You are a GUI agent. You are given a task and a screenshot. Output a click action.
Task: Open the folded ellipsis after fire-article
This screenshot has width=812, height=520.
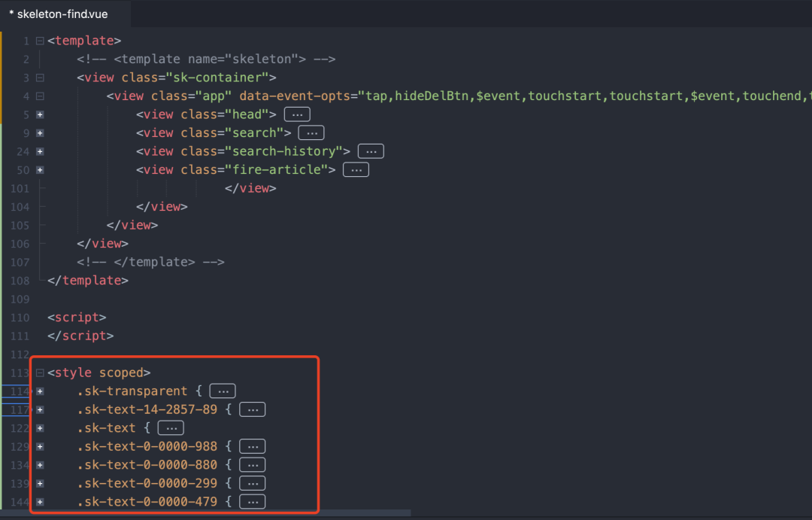(356, 170)
